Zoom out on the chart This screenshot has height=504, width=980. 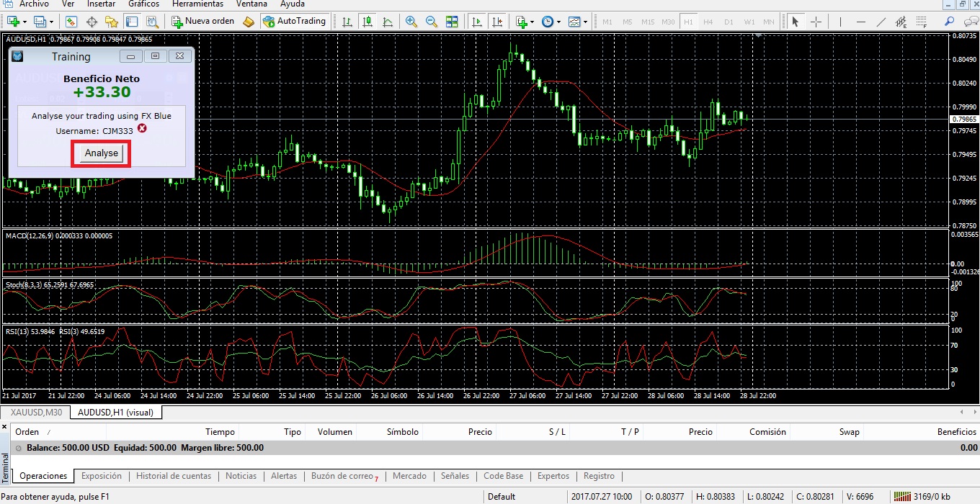pyautogui.click(x=432, y=21)
